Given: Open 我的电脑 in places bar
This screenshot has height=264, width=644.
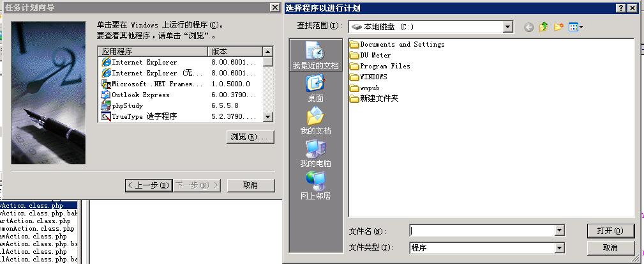Looking at the screenshot, I should pyautogui.click(x=315, y=153).
